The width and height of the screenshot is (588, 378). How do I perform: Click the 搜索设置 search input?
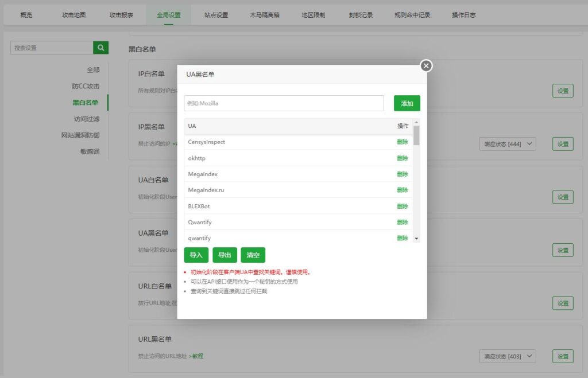pos(52,48)
